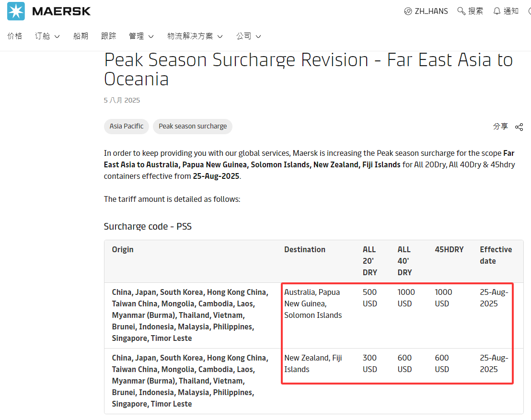
Task: Click the notification bell icon
Action: [497, 11]
